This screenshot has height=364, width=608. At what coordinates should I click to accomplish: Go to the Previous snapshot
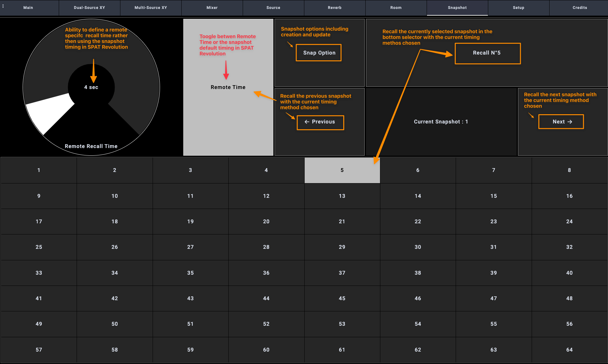(320, 122)
